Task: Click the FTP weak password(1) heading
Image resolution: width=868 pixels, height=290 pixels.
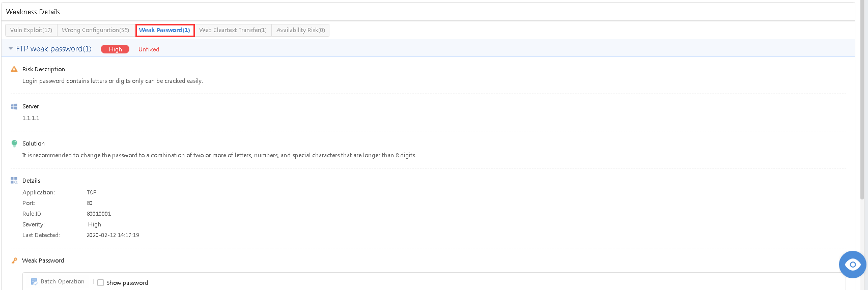Action: (x=54, y=49)
